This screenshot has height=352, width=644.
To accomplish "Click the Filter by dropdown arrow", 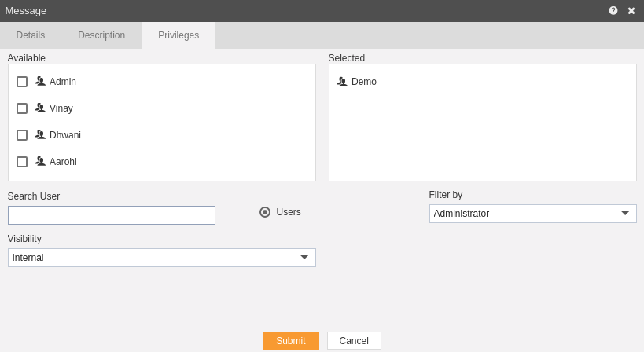I will (625, 214).
